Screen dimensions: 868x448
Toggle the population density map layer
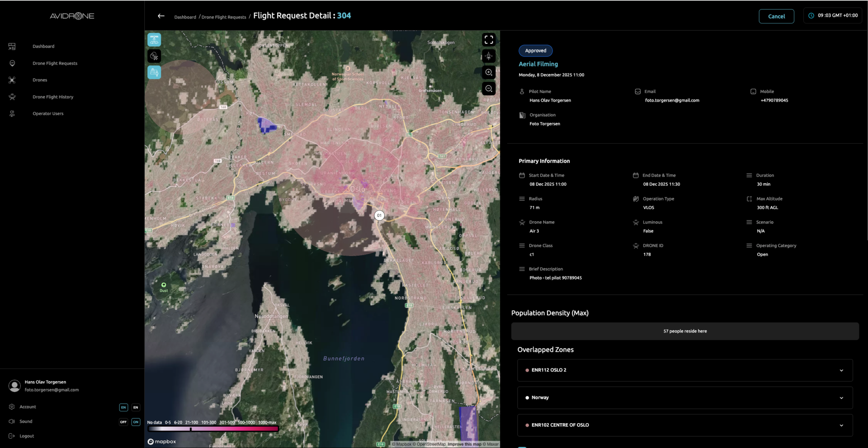(154, 72)
